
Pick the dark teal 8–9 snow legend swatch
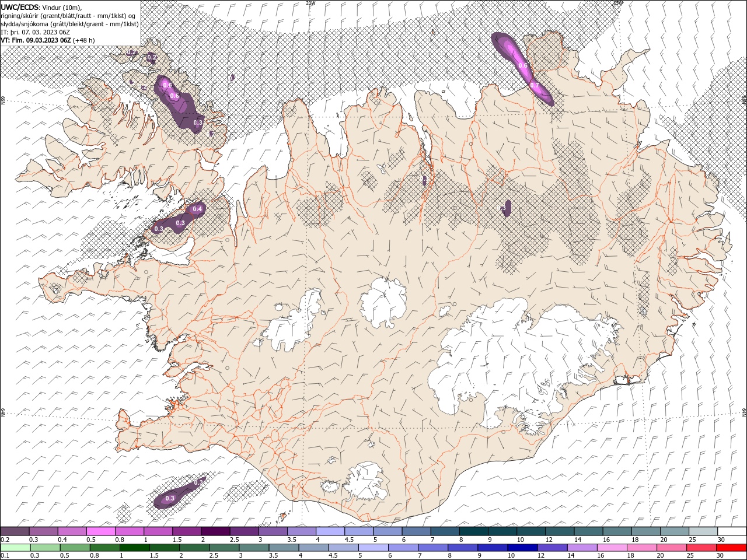pos(473,531)
